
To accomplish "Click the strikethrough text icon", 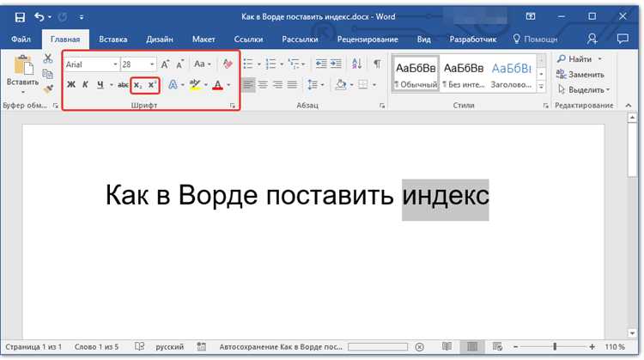I will (x=123, y=84).
